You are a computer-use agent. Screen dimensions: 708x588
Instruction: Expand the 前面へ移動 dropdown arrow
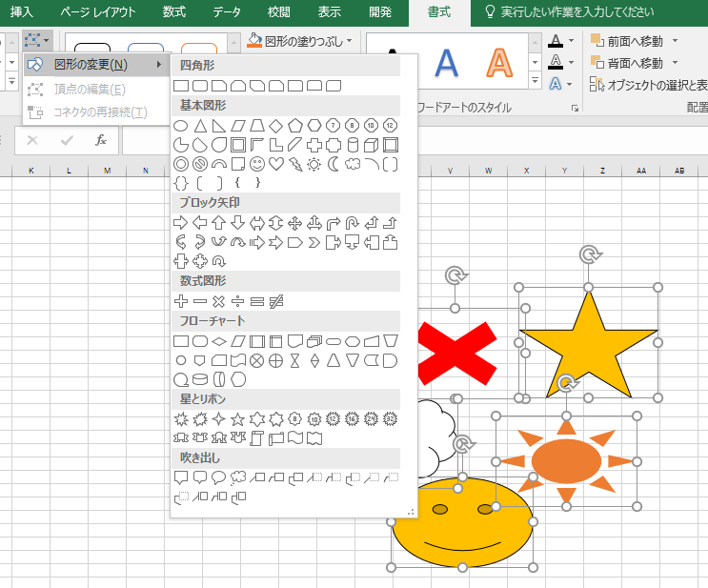675,41
